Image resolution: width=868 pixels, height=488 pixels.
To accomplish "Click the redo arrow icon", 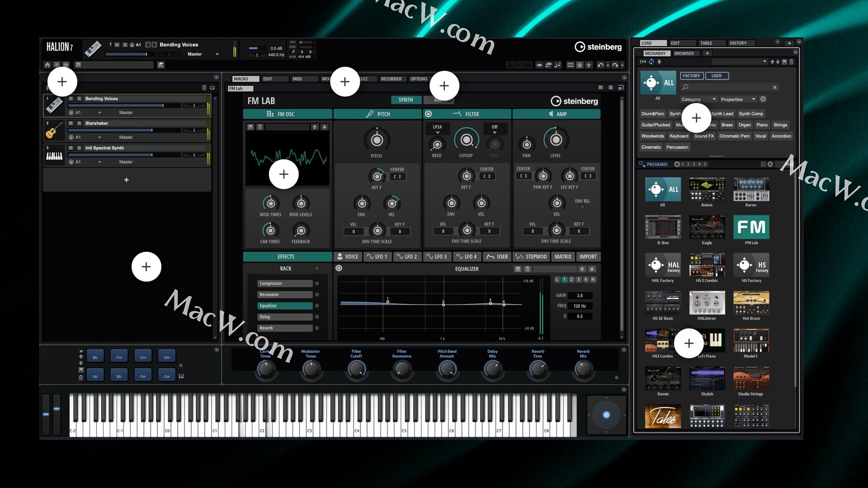I will pos(615,65).
